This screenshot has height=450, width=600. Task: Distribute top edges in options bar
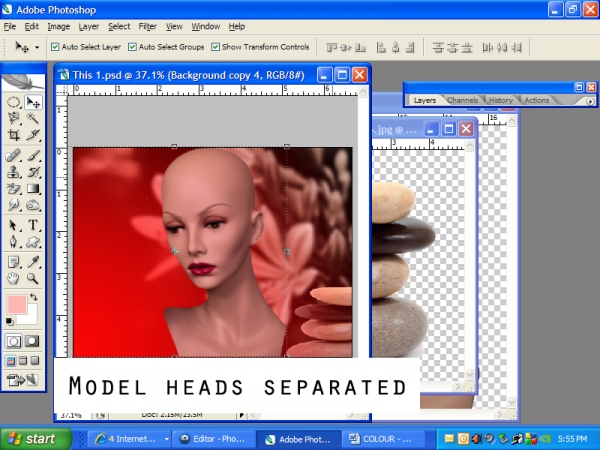pos(438,47)
